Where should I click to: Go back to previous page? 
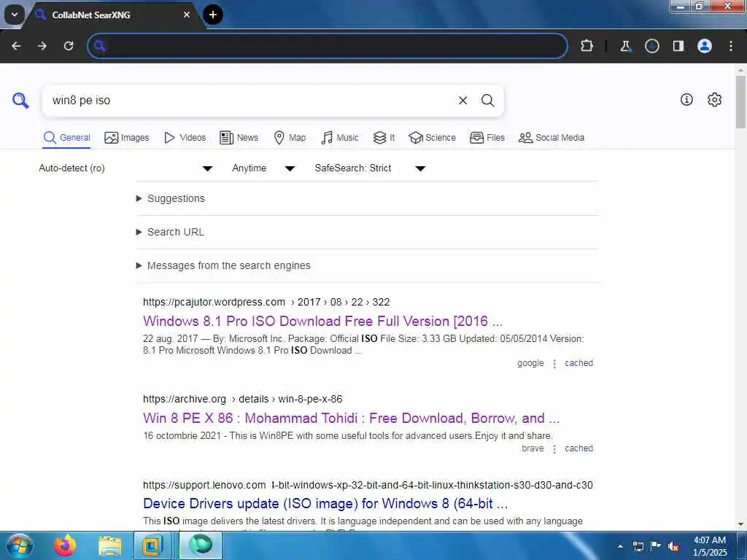pos(16,46)
